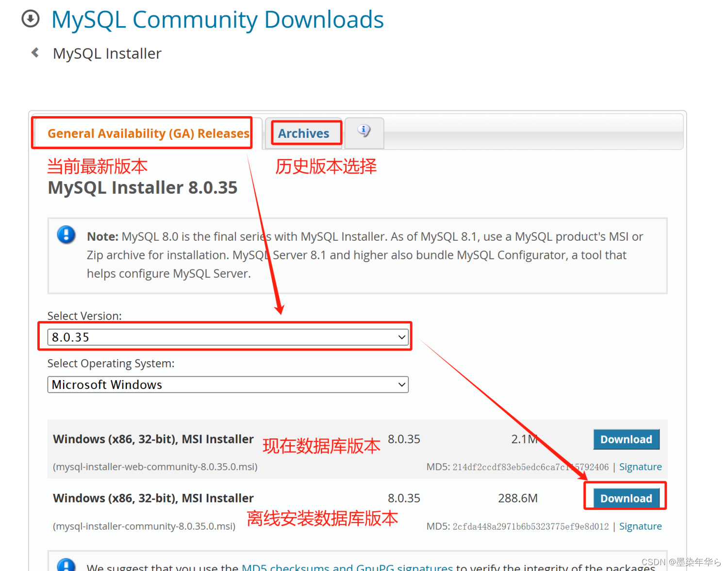Click filename mysql-installer-web-community-8.0.35.0.msi
Image resolution: width=728 pixels, height=571 pixels.
[155, 467]
